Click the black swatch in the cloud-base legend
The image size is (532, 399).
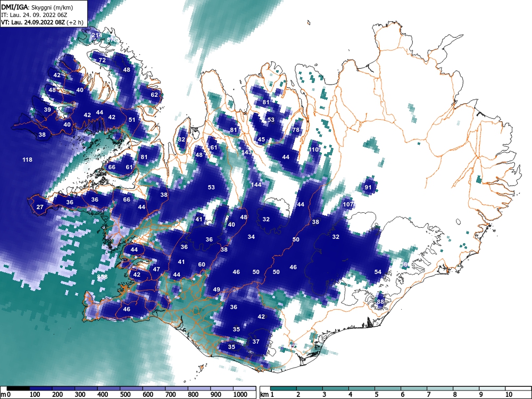[18, 388]
